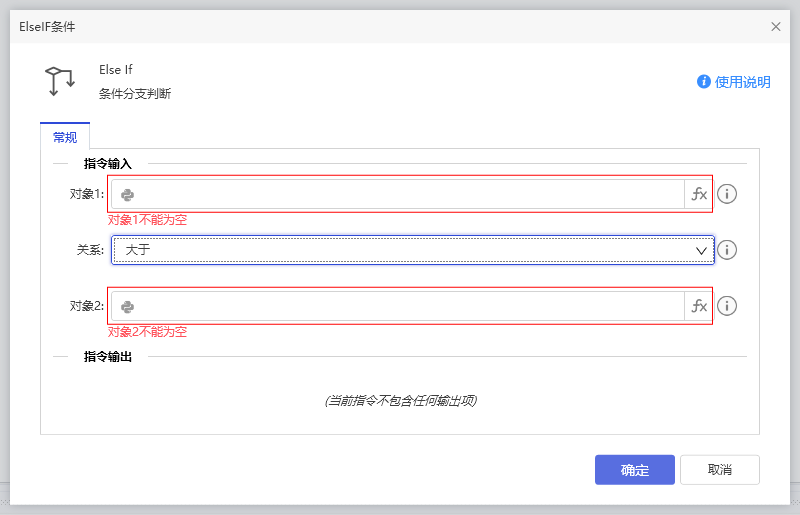800x515 pixels.
Task: Open the fx expression editor for 对象2
Action: click(699, 306)
